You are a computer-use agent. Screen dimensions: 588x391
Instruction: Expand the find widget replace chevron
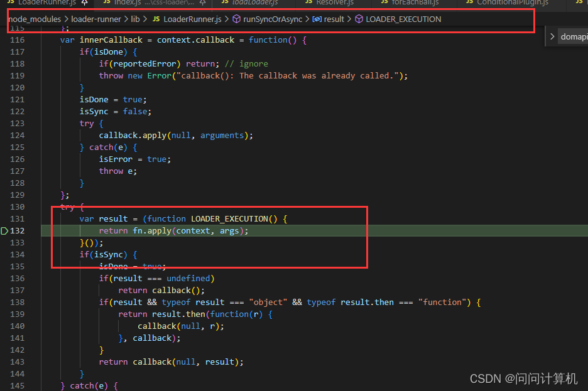pyautogui.click(x=552, y=36)
